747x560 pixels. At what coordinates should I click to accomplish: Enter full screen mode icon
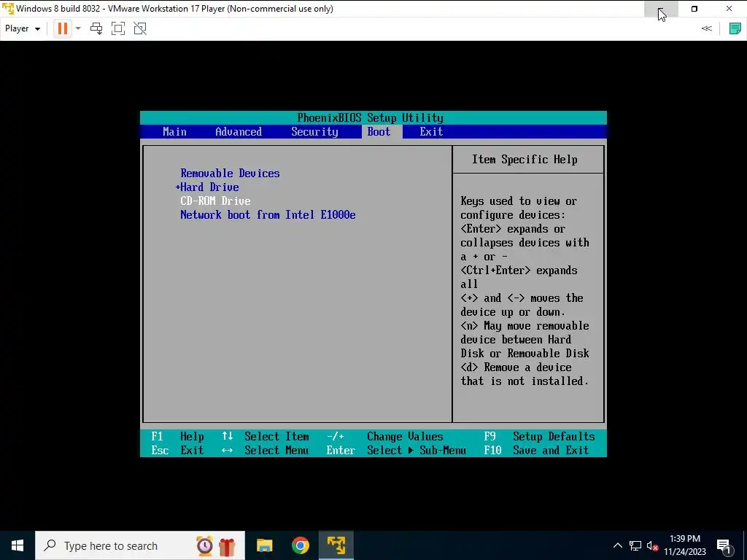pyautogui.click(x=118, y=28)
